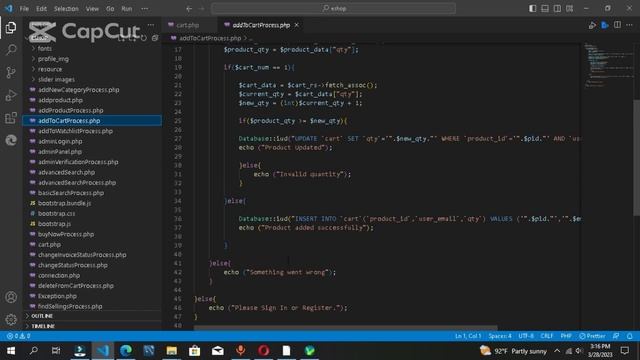Show more menu bar items ellipsis
The image size is (640, 360).
pos(145,9)
